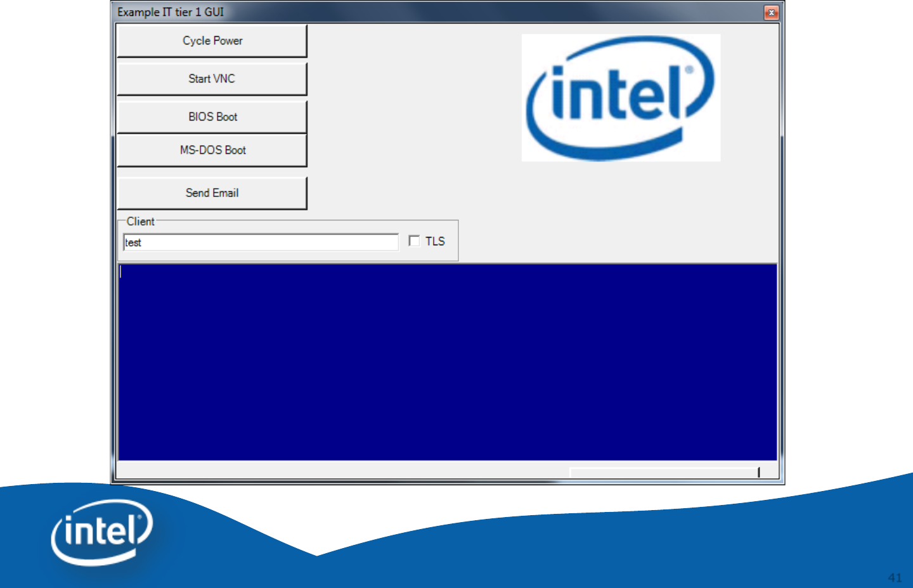Click the Example IT tier 1 GUI title
913x588 pixels.
(171, 12)
